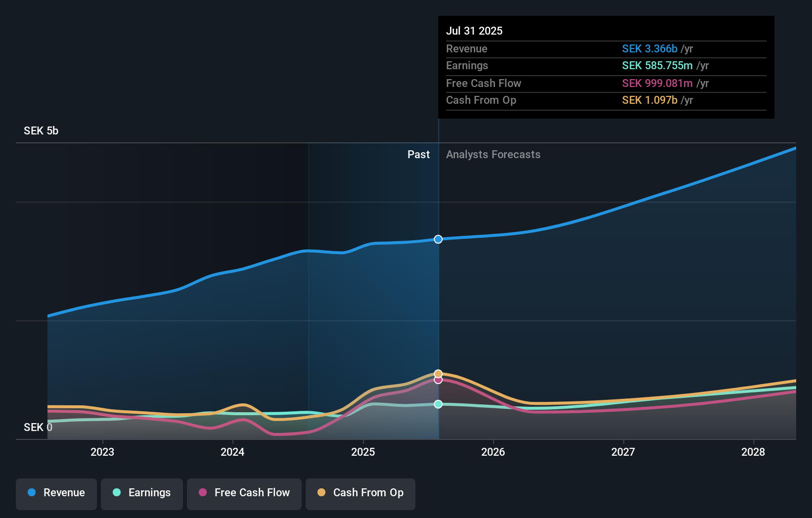Select the orange Cash From Op chart marker
Image resolution: width=812 pixels, height=518 pixels.
point(438,373)
